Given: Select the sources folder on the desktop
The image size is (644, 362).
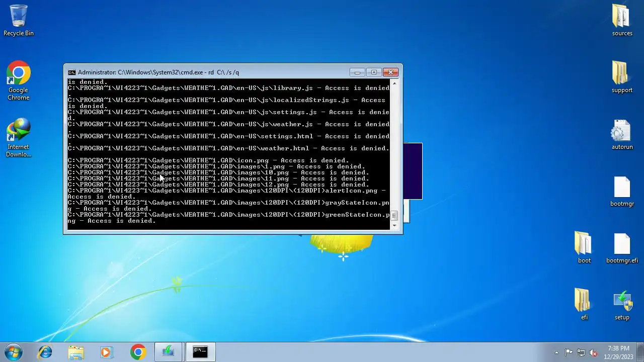Looking at the screenshot, I should 622,20.
